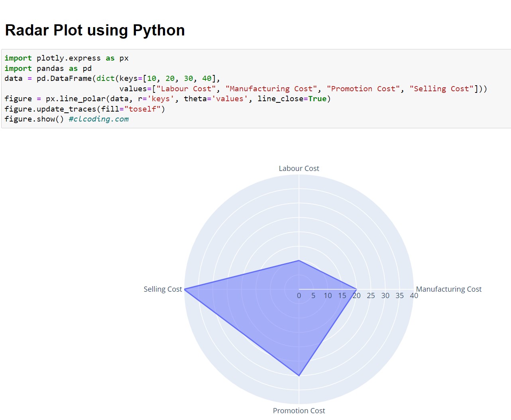Click the Selling Cost axis label

163,289
